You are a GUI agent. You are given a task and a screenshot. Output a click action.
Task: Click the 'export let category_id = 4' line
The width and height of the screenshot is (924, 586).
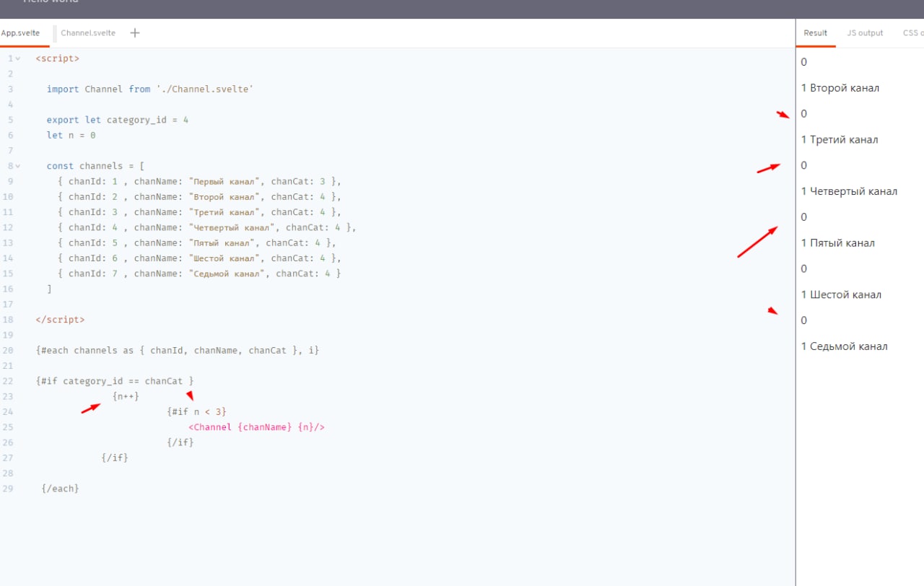point(118,120)
